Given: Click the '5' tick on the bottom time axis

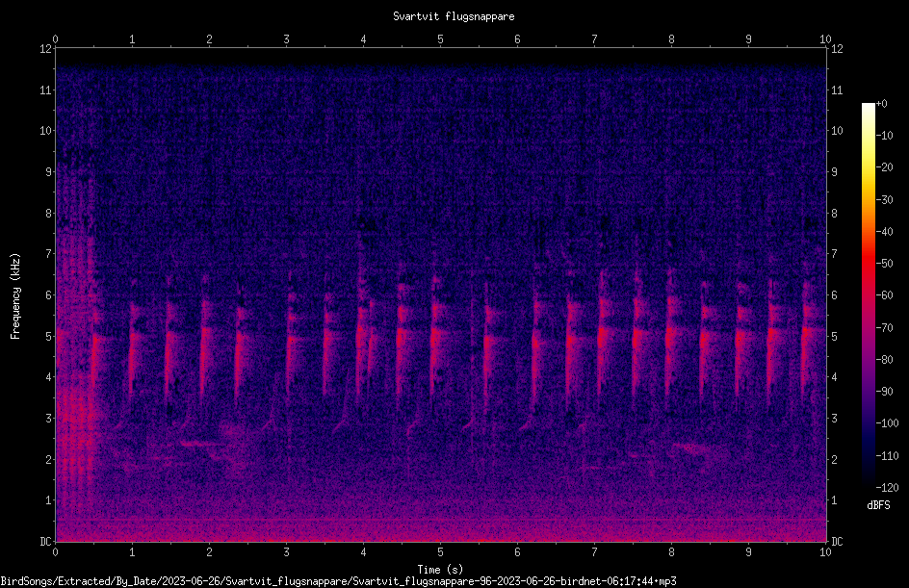Looking at the screenshot, I should click(441, 552).
